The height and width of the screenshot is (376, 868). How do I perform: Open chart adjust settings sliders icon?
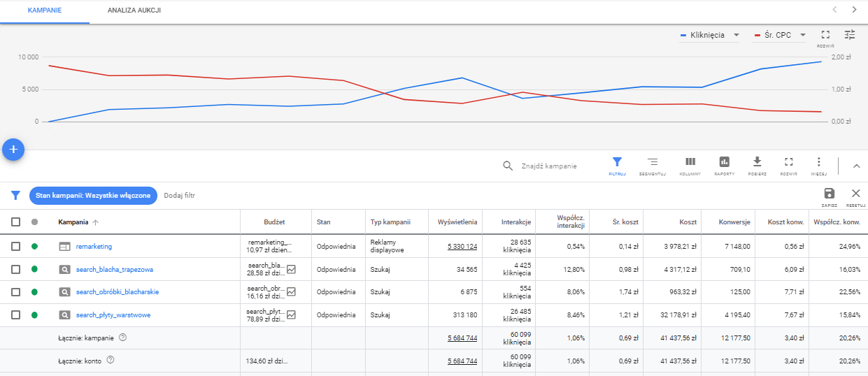click(850, 34)
